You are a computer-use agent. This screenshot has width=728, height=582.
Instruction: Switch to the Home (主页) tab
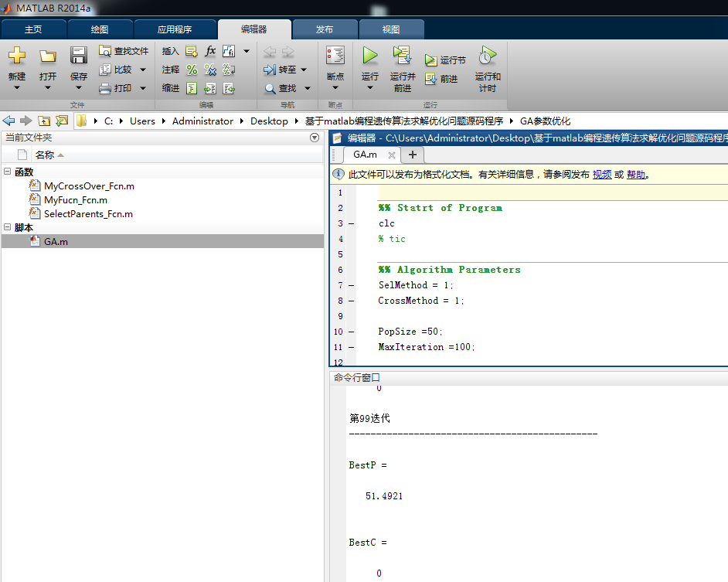tap(33, 29)
